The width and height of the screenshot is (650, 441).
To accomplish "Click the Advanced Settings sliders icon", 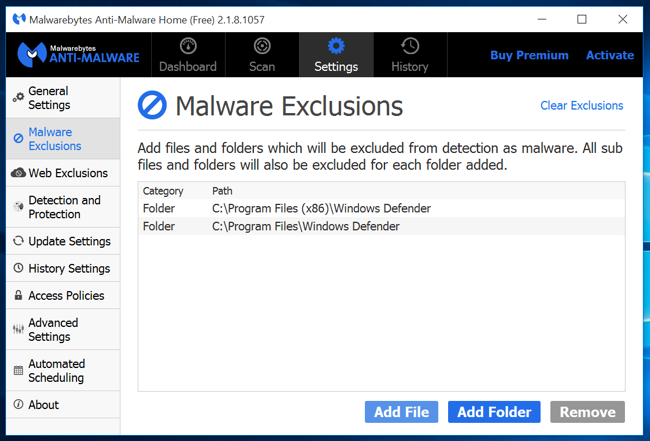I will pyautogui.click(x=18, y=329).
